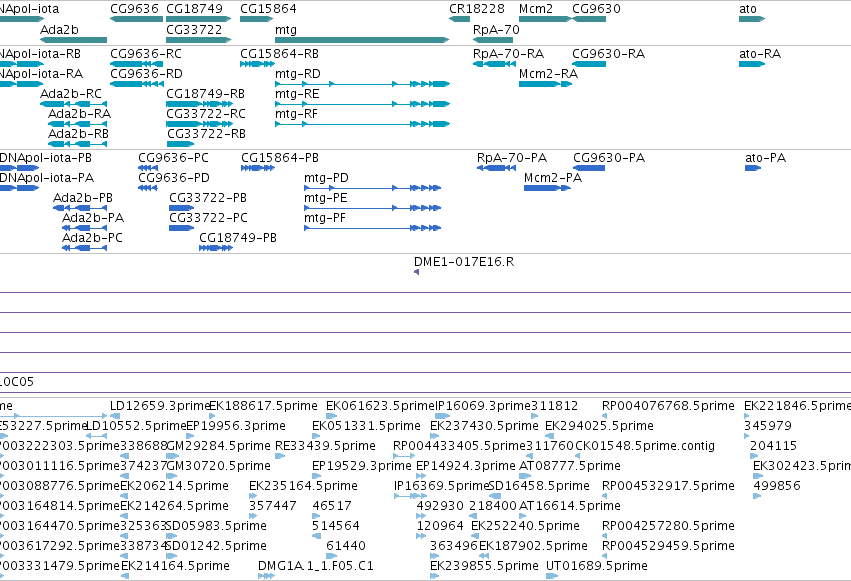Click transcript CG33722-RC

pyautogui.click(x=199, y=124)
